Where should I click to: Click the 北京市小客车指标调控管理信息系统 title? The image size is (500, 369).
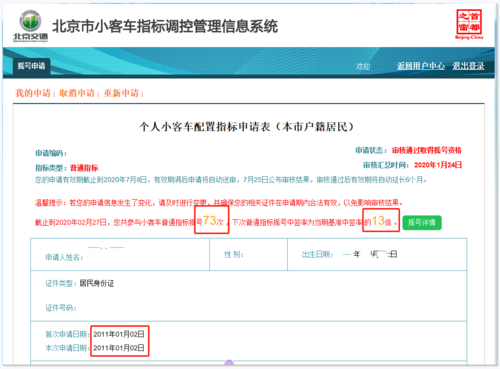165,26
